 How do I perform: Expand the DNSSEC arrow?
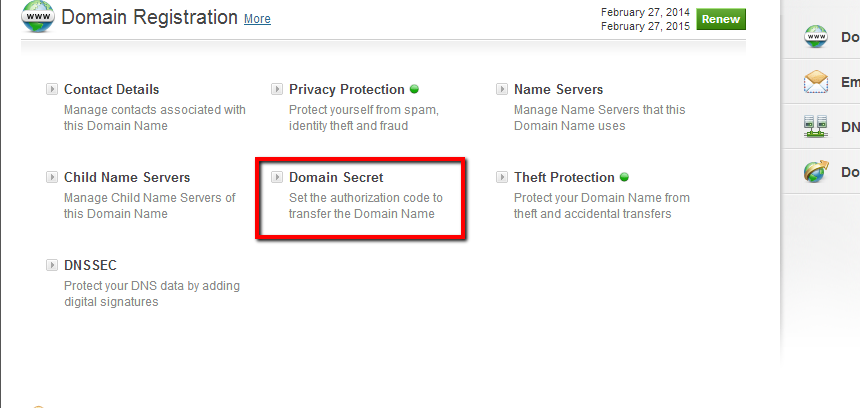coord(52,265)
